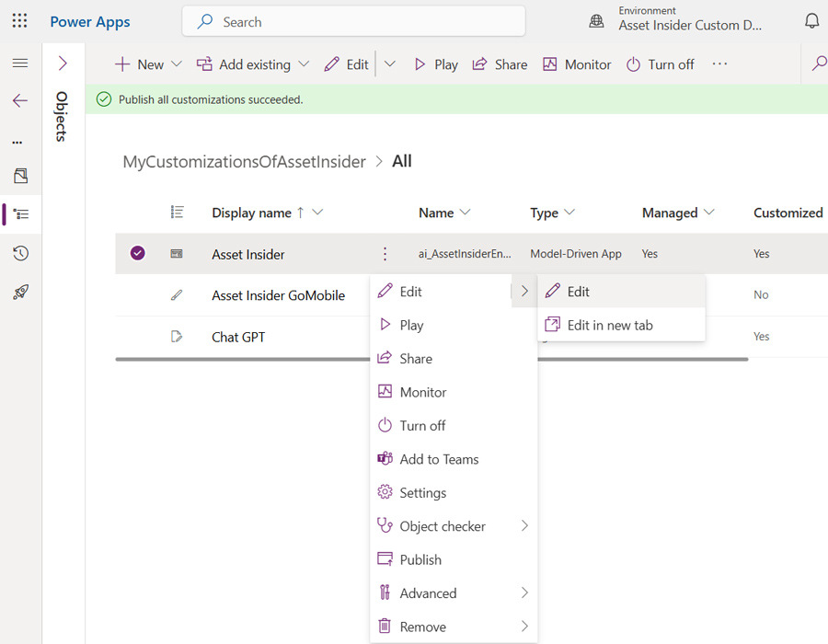Choose Turn off in context menu
The height and width of the screenshot is (644, 828).
[x=454, y=425]
